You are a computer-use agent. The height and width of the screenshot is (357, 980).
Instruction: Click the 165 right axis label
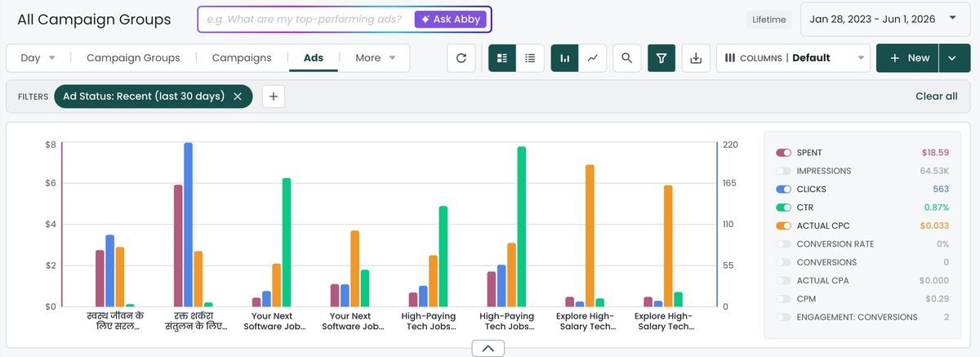point(730,183)
